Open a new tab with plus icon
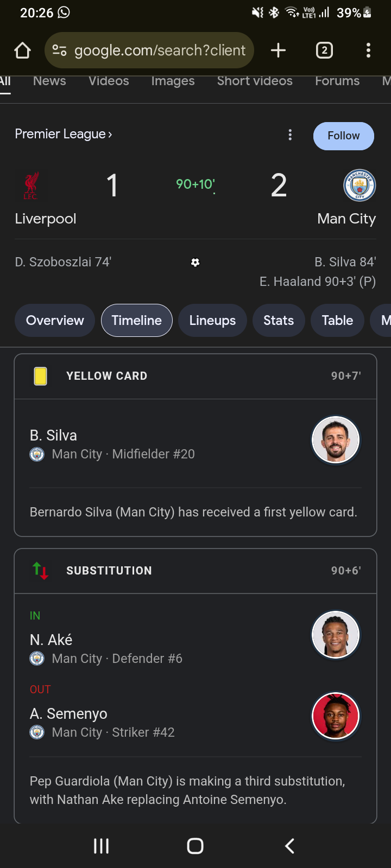The image size is (391, 868). coord(278,50)
